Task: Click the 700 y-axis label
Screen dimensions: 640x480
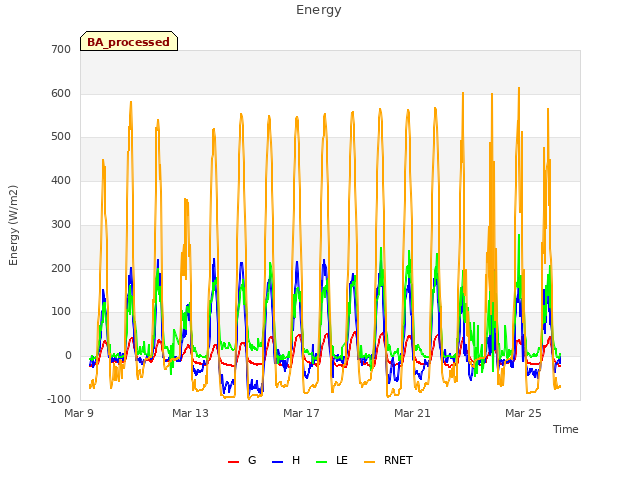Action: coord(61,49)
